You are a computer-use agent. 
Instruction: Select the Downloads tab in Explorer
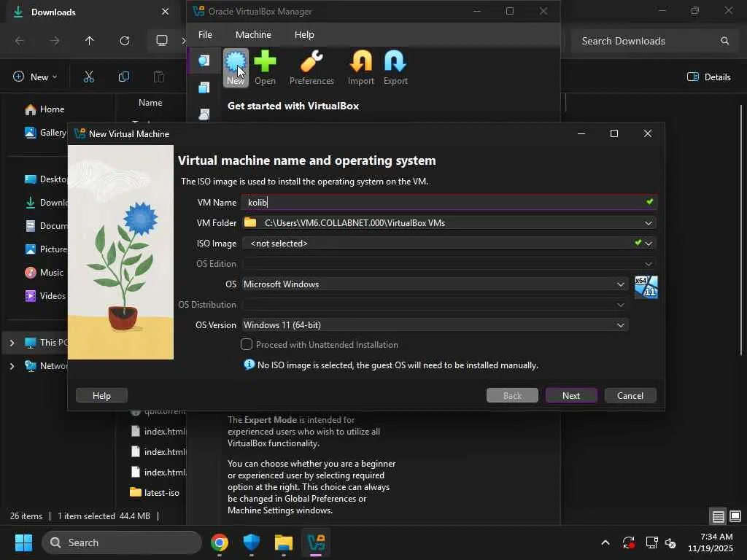(x=90, y=12)
